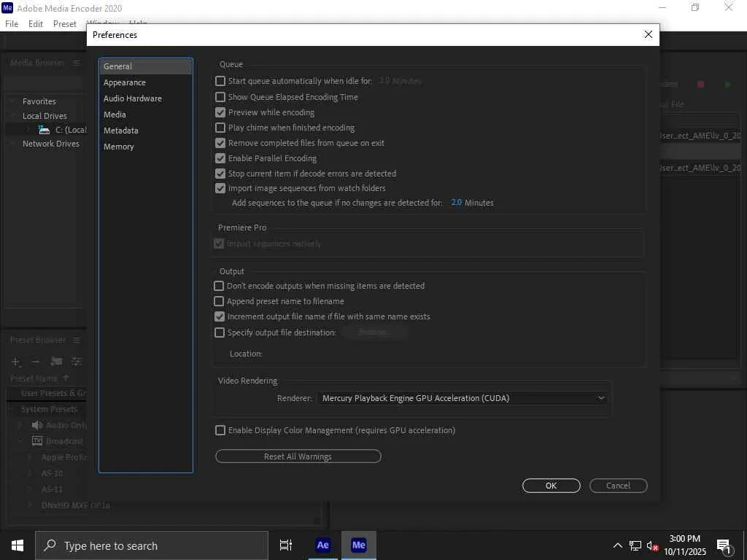Select the Memory preferences category

click(x=146, y=147)
